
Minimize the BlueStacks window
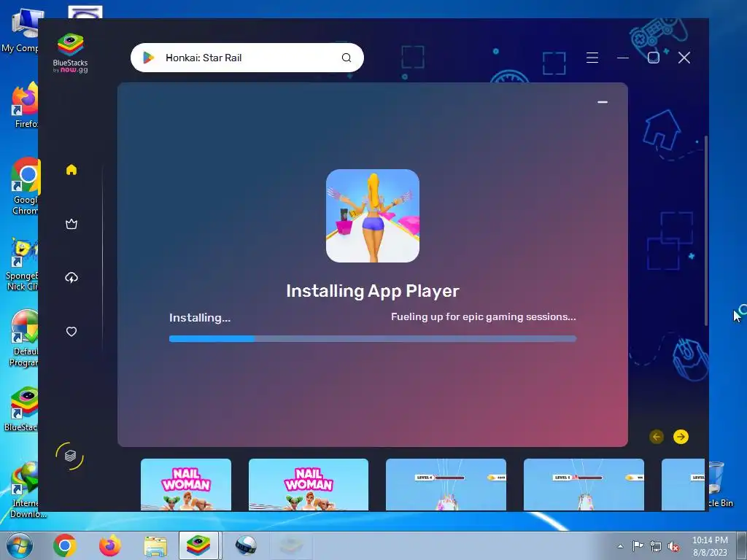coord(623,58)
